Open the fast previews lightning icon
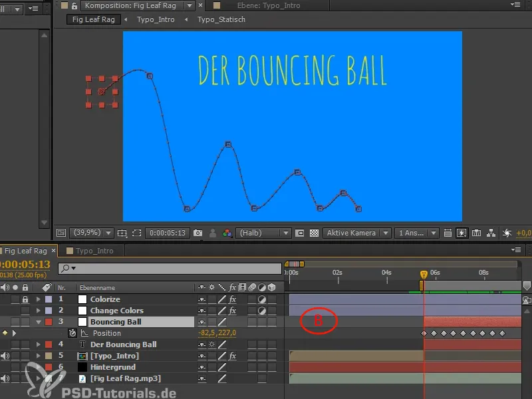 [462, 233]
